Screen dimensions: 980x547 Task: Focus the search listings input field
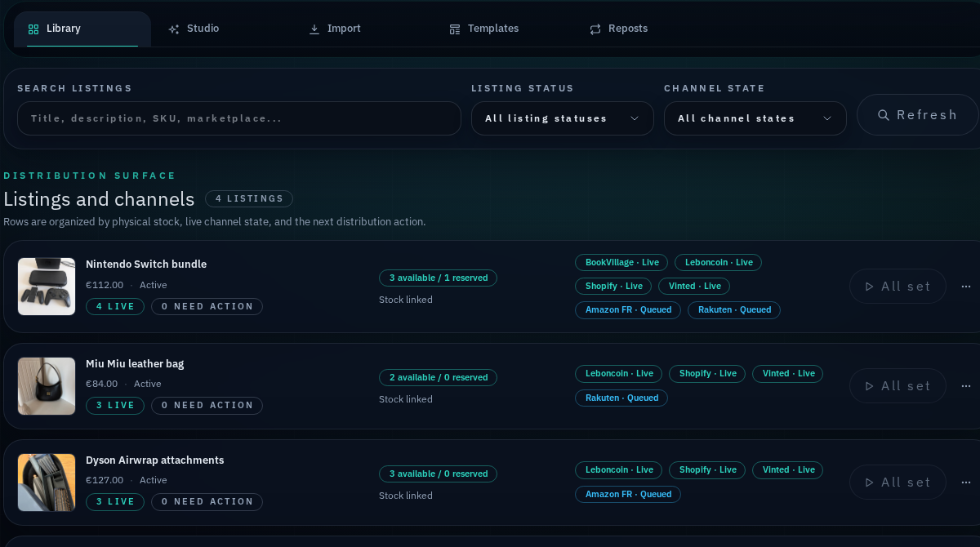click(239, 118)
